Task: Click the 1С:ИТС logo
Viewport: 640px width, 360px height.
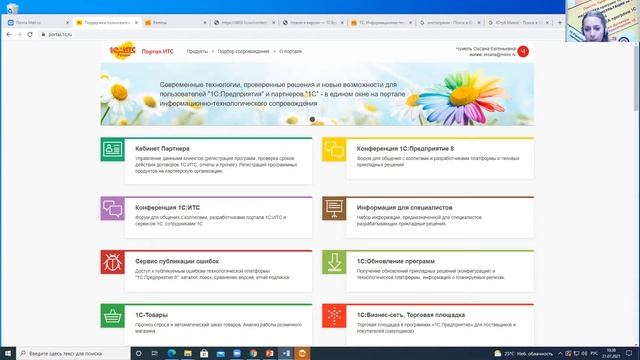Action: (x=122, y=51)
